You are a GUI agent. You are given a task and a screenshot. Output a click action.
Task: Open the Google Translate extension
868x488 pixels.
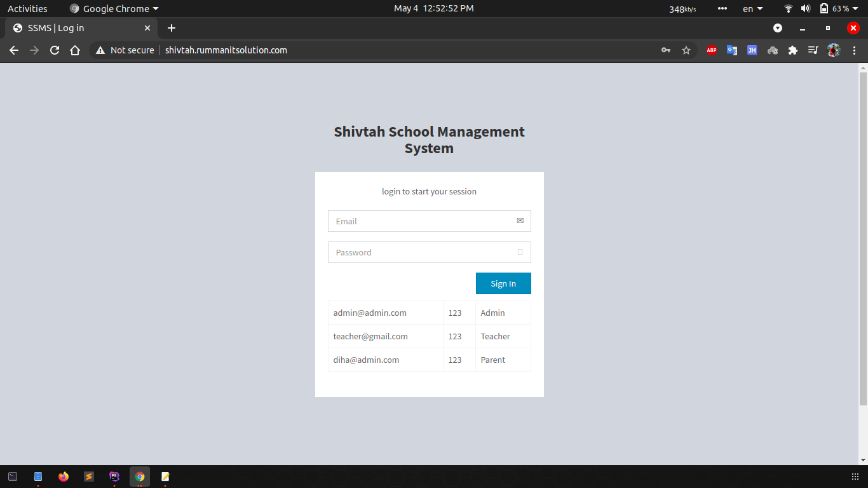coord(731,50)
